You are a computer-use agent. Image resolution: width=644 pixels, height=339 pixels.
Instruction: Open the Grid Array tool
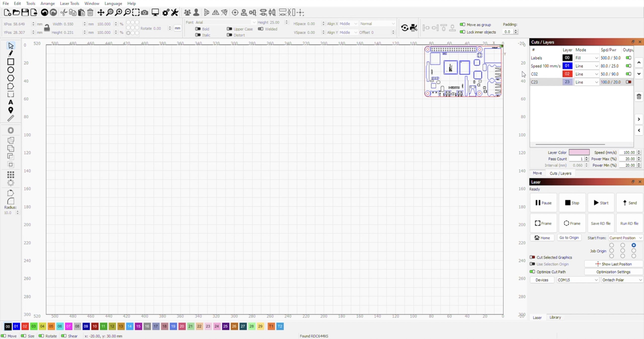point(11,174)
